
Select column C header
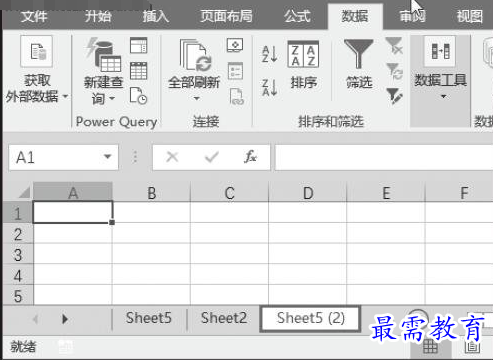pos(230,192)
